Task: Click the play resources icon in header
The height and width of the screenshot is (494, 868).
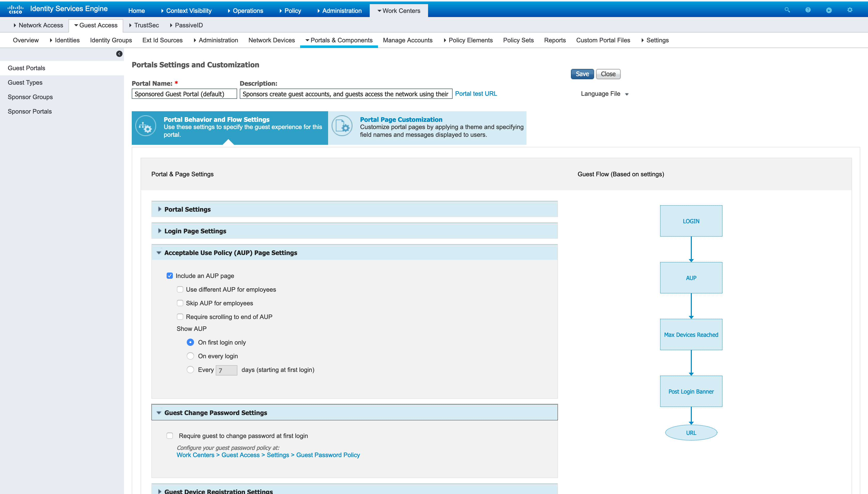Action: [829, 10]
